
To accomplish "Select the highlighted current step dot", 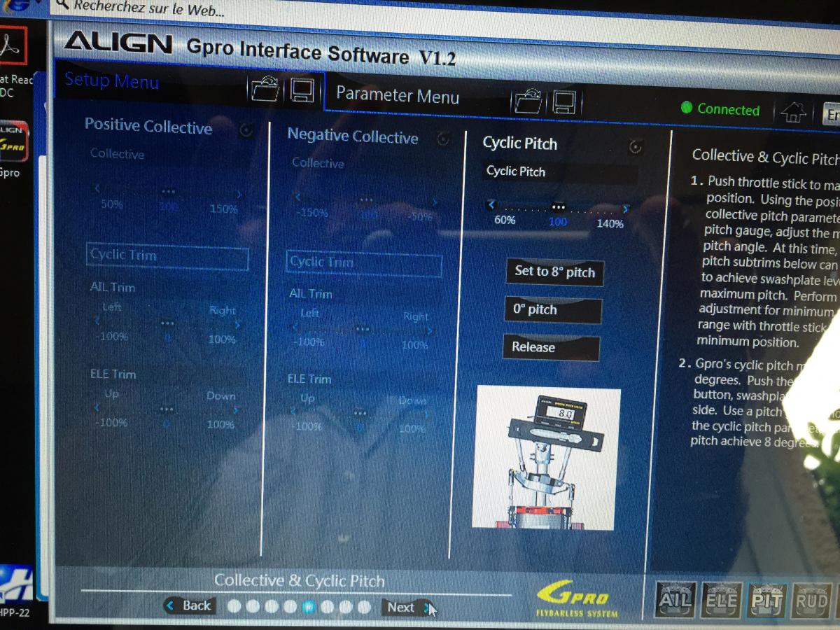I will point(308,607).
